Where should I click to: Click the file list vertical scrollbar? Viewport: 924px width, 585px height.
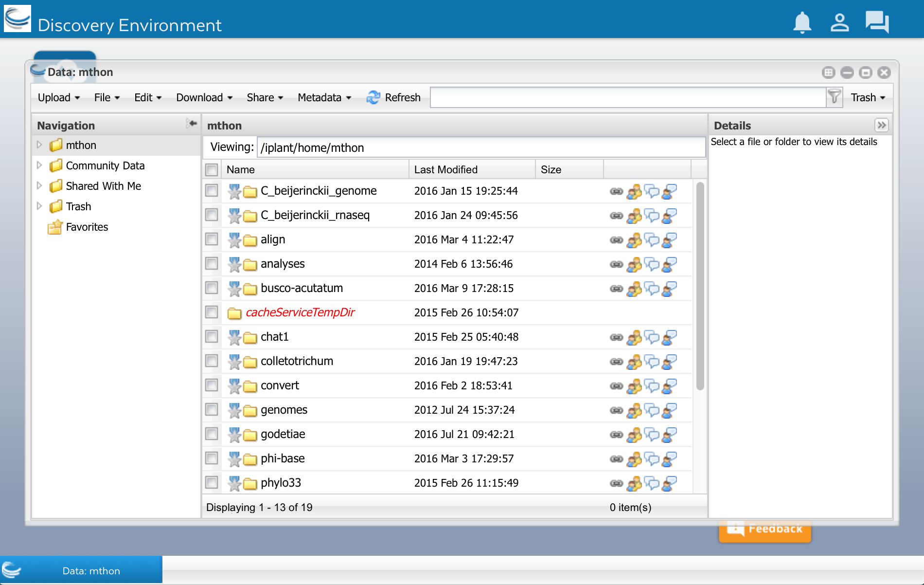(x=700, y=286)
